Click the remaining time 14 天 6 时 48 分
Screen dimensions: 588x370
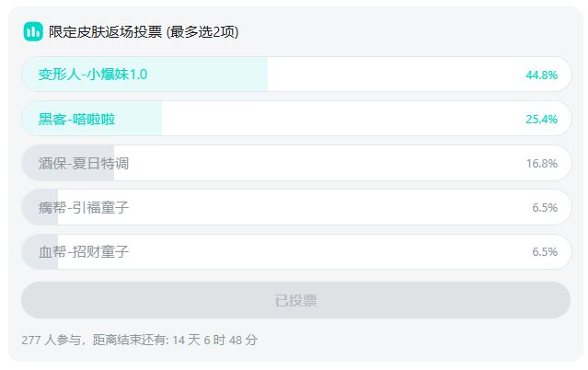pyautogui.click(x=215, y=340)
